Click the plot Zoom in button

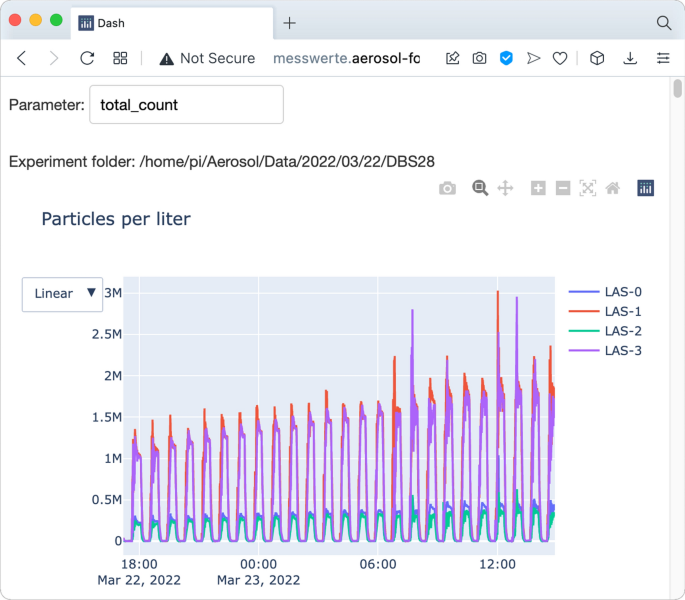(538, 188)
